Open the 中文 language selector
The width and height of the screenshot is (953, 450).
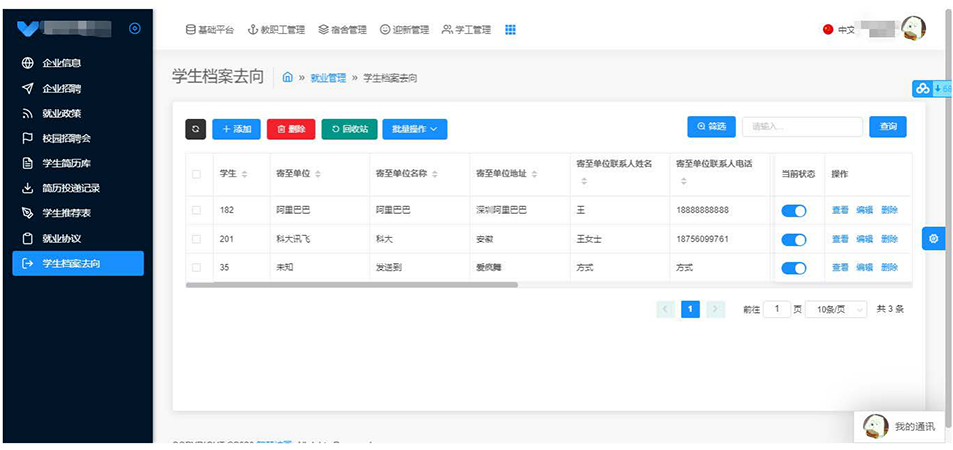coord(838,30)
